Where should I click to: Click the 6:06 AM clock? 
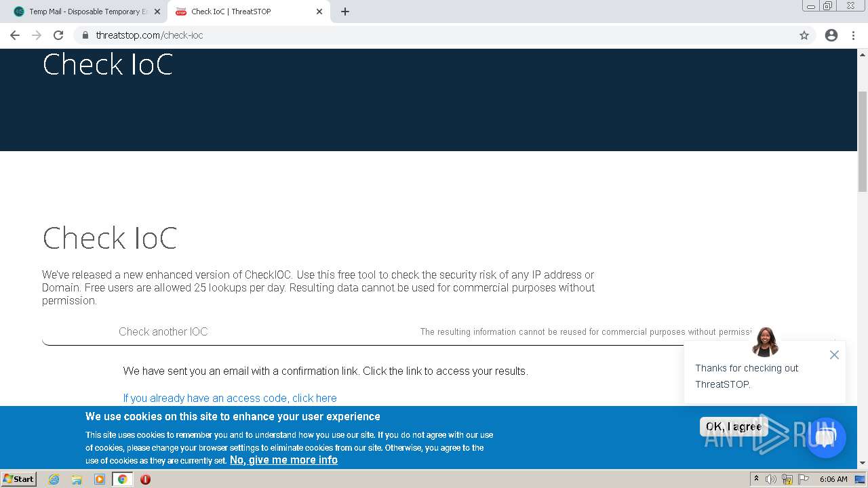tap(833, 479)
